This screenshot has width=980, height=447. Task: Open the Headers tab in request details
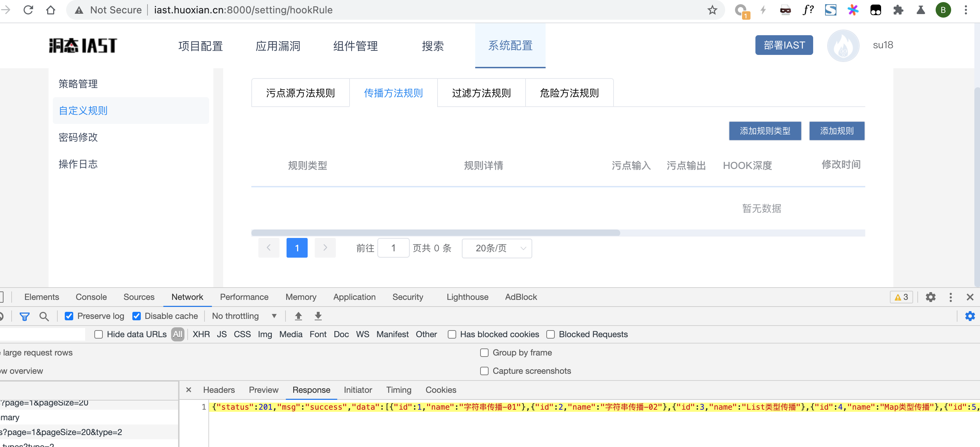click(x=219, y=390)
